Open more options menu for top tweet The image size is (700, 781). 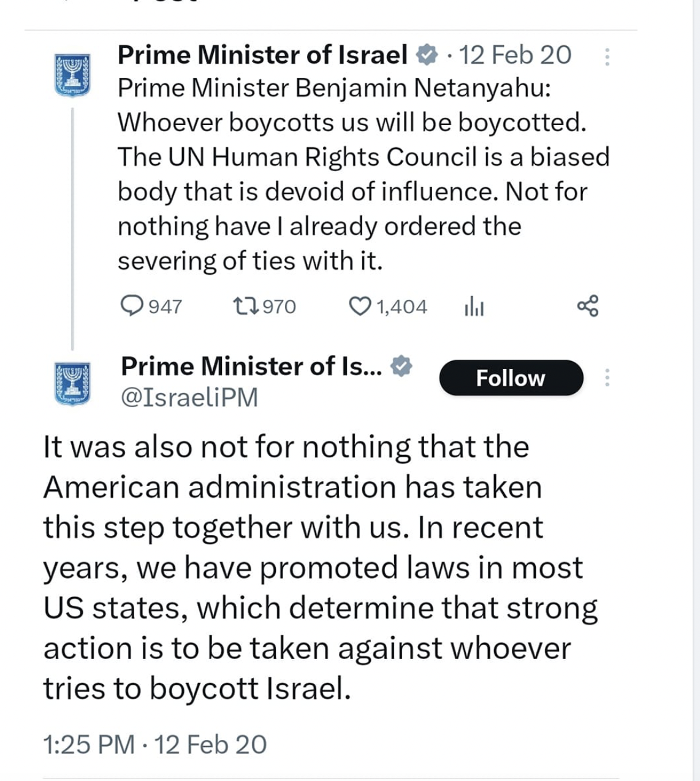(x=607, y=56)
